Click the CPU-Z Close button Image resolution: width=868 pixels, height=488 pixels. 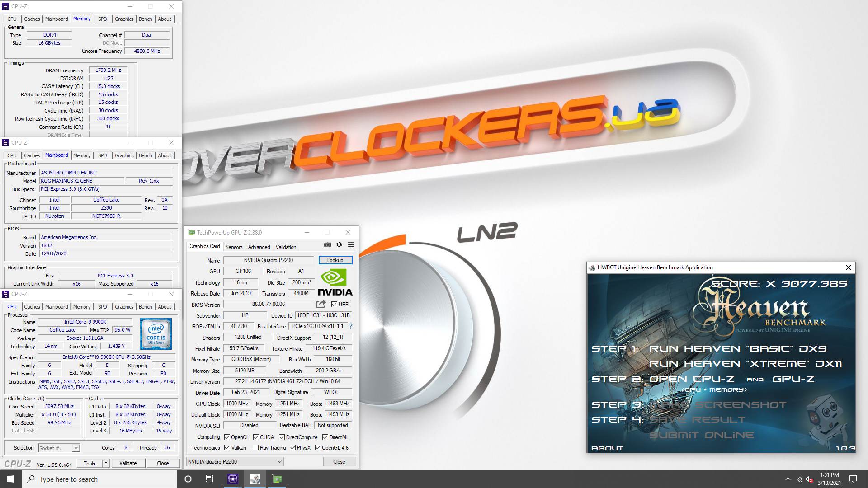(163, 463)
